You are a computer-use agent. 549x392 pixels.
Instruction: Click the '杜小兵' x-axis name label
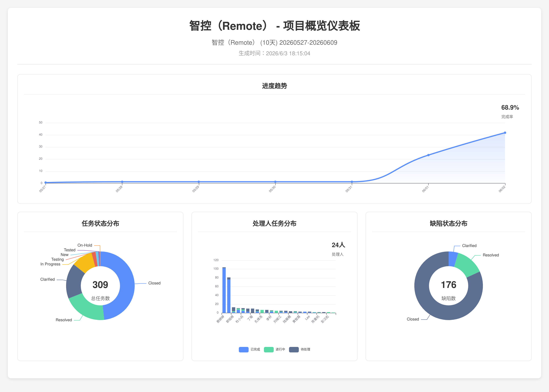(x=239, y=319)
